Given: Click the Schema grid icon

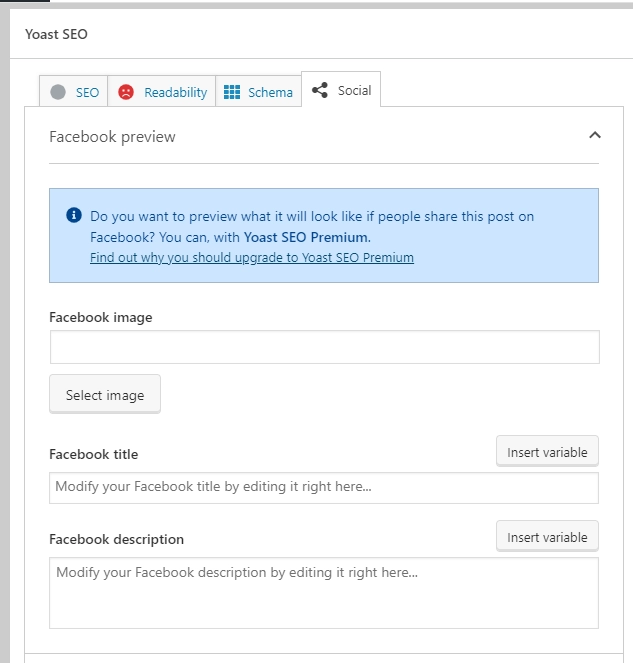Looking at the screenshot, I should pos(232,92).
